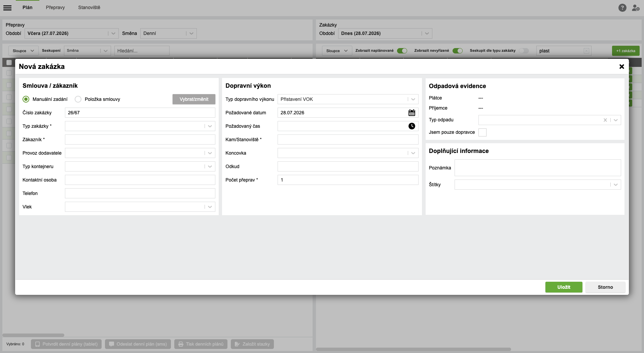Open the Typ dopravního výkonu dropdown

pos(348,99)
